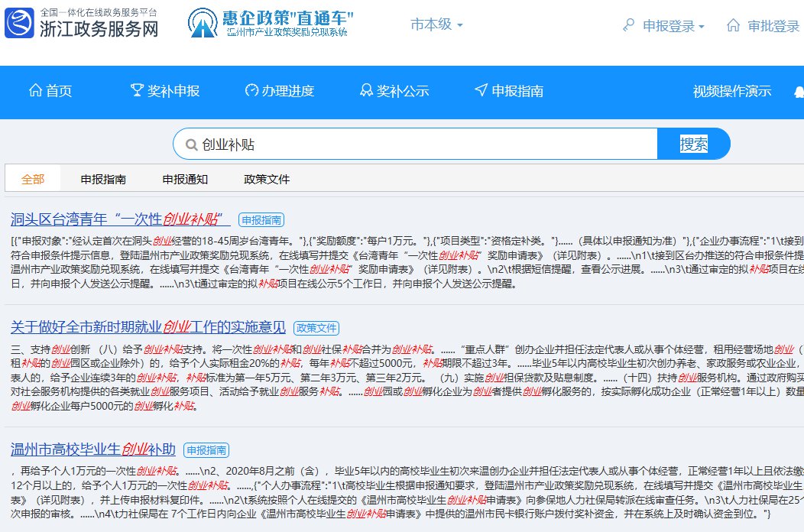The width and height of the screenshot is (804, 532).
Task: Open 洞头区台湾青年一次性创业补贴 result link
Action: click(120, 219)
